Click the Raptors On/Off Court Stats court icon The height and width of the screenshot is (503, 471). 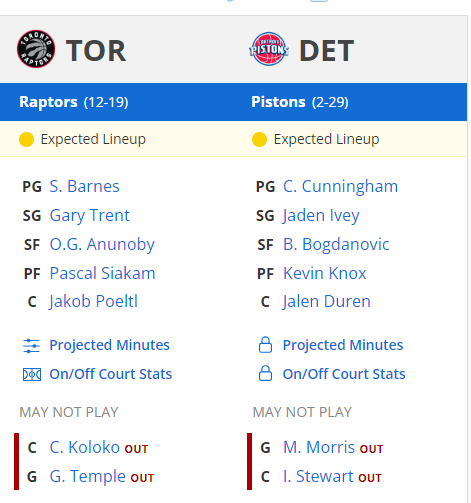(x=32, y=375)
